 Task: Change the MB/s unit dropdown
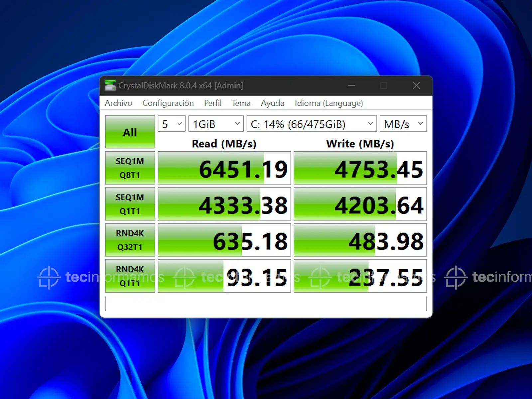403,124
